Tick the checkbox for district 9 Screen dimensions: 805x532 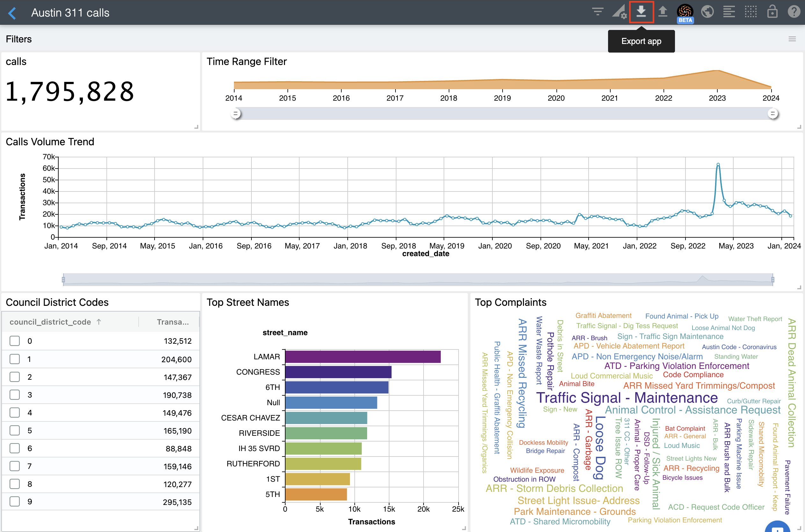point(15,501)
